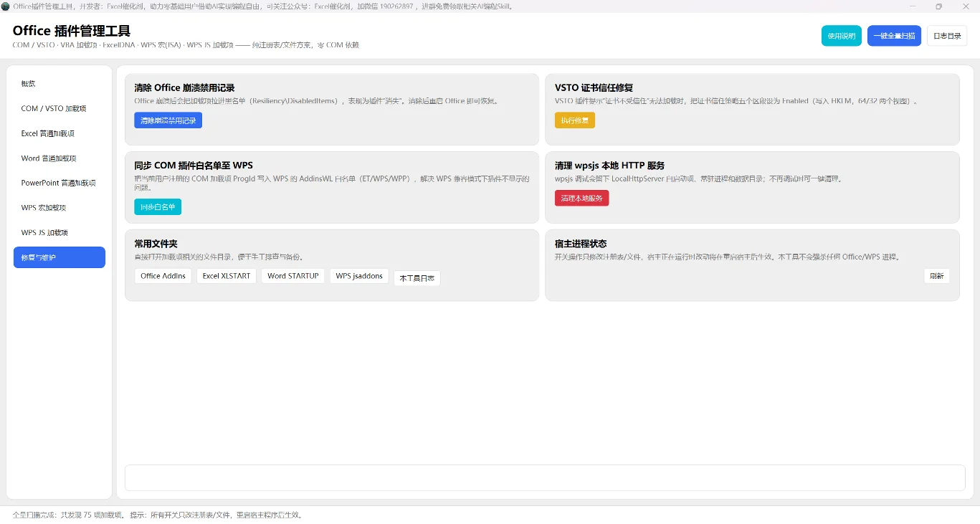Go to the Word 普通加载项 sidebar tab
Viewport: 980px width, 524px height.
point(60,158)
